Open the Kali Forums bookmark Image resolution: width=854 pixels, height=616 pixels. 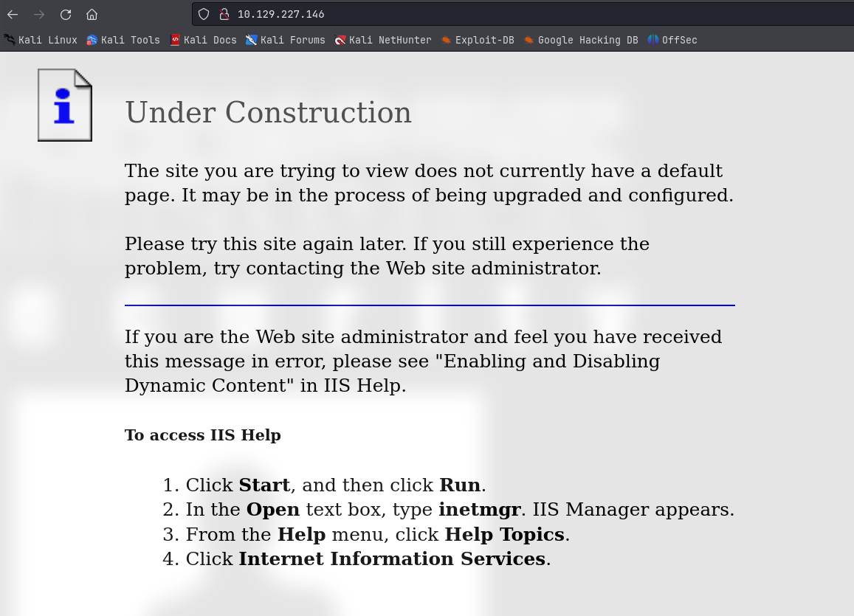tap(286, 40)
